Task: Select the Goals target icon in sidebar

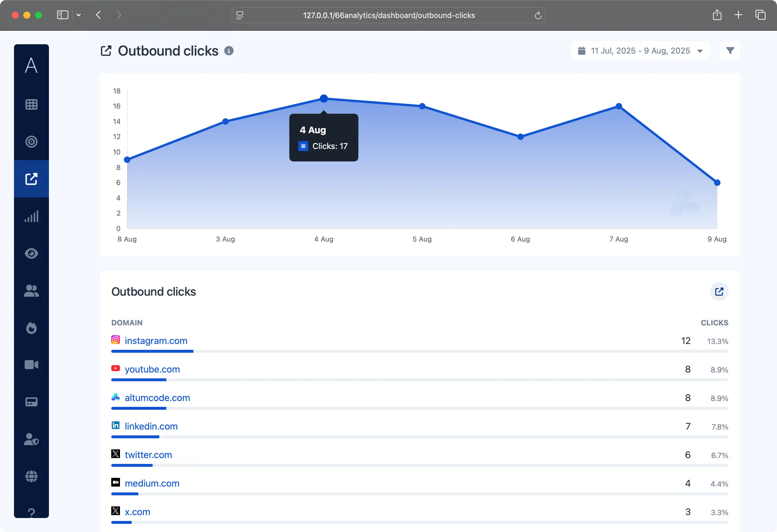Action: coord(31,141)
